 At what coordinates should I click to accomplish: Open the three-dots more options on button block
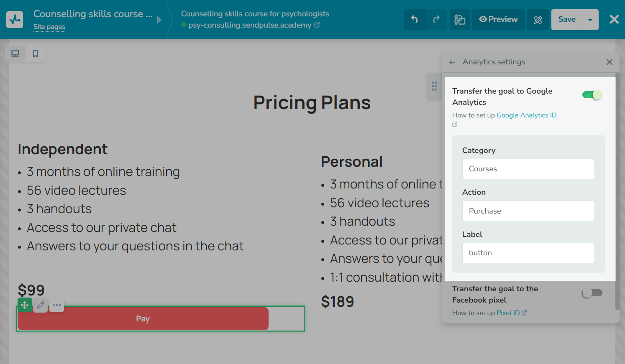click(x=57, y=305)
